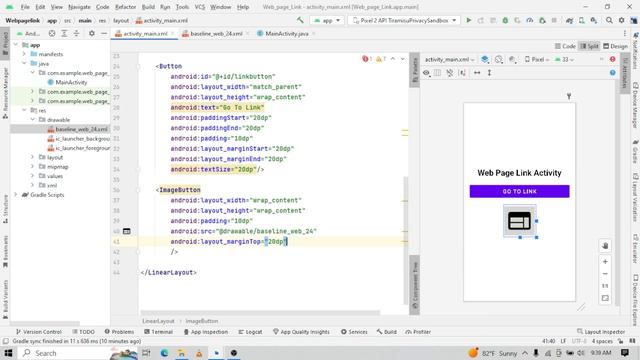Click Select Opened File target icon
The width and height of the screenshot is (640, 360).
point(52,33)
